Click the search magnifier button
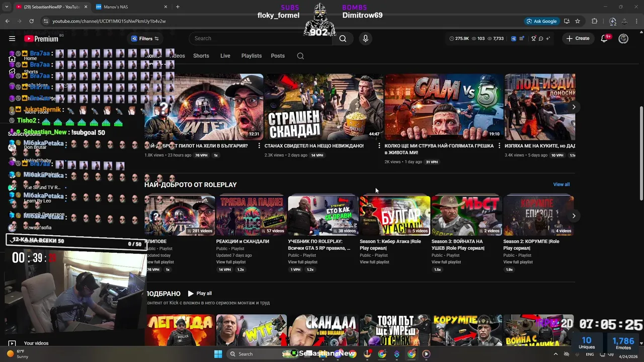Screen dimensions: 644x362 tap(343, 39)
